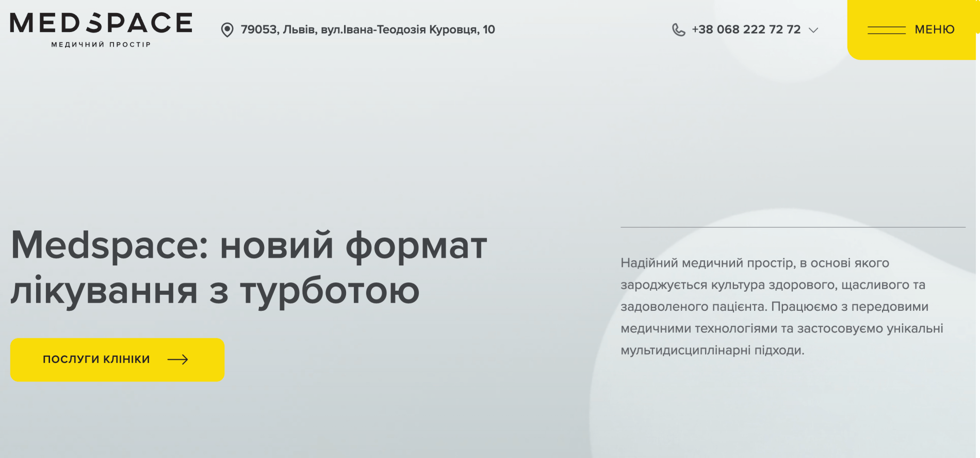Click the arrow icon in ПОСЛУГИ КЛІНІКИ

pyautogui.click(x=178, y=359)
